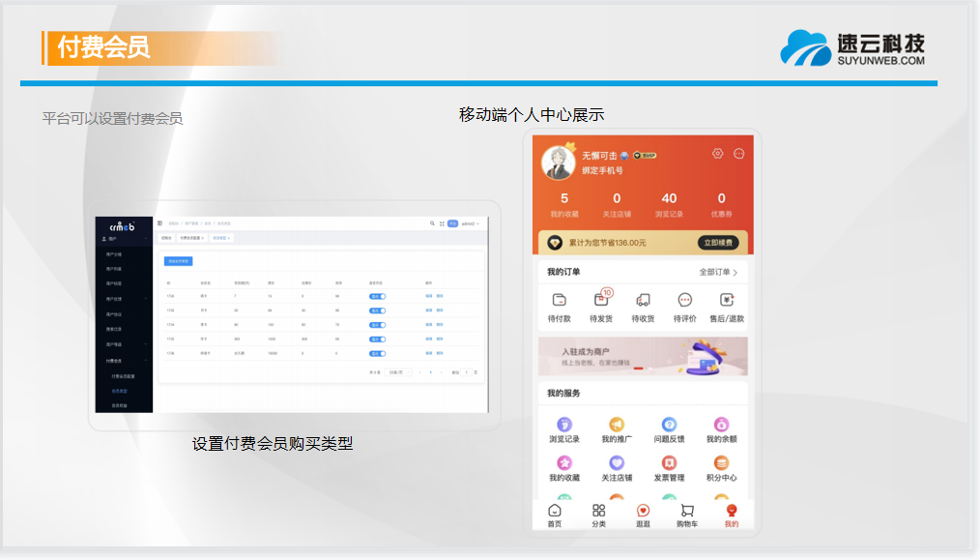Click the 入驻成为商户 banner carousel

coord(642,356)
